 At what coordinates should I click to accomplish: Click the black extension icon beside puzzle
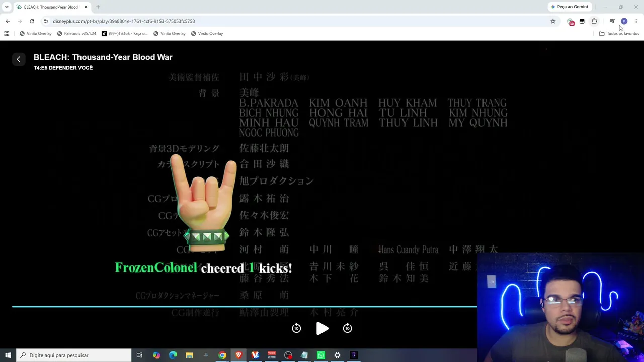[x=582, y=21]
